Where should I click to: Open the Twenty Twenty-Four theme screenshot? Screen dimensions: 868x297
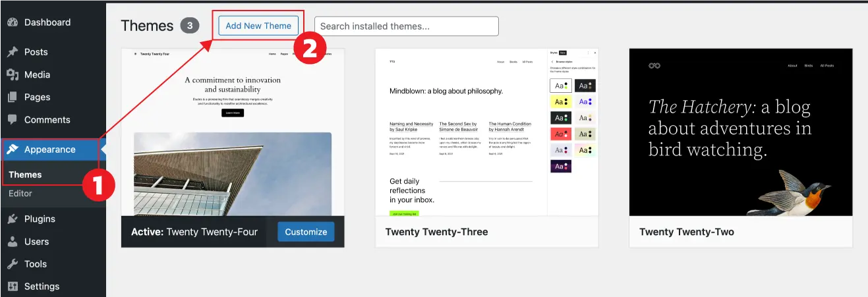pos(233,132)
